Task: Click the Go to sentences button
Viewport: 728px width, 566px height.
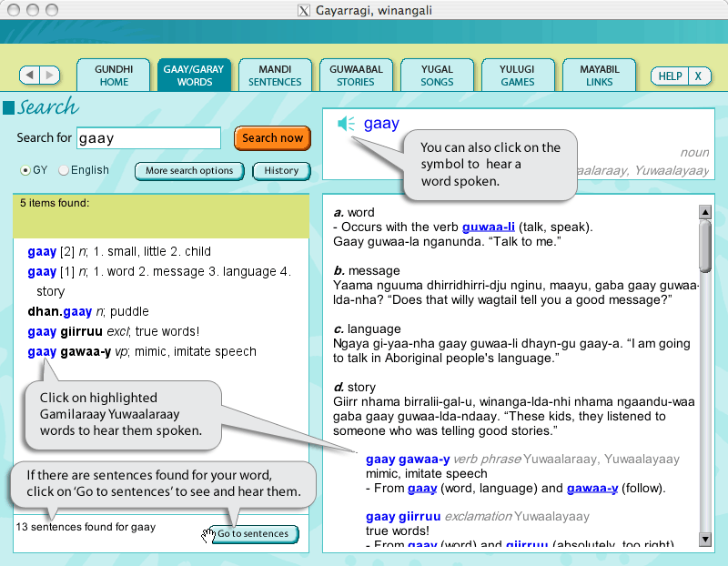Action: click(252, 534)
